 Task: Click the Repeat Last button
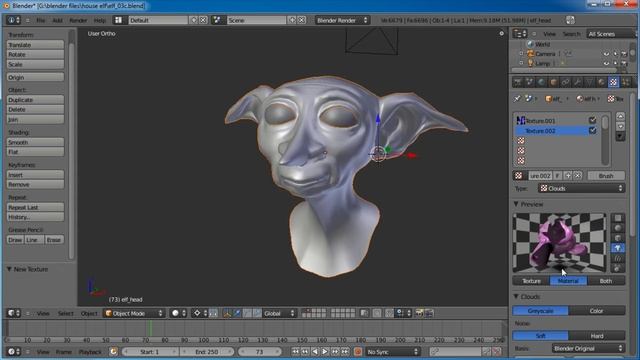tap(35, 207)
